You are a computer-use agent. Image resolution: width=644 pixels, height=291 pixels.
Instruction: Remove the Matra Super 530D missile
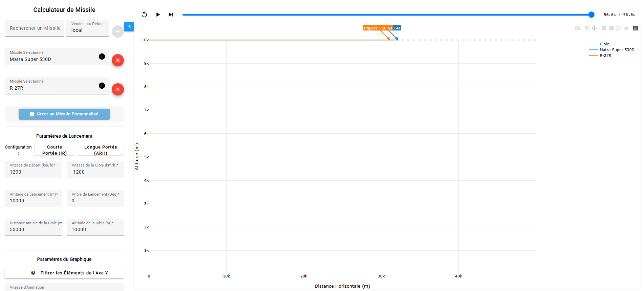pyautogui.click(x=118, y=60)
